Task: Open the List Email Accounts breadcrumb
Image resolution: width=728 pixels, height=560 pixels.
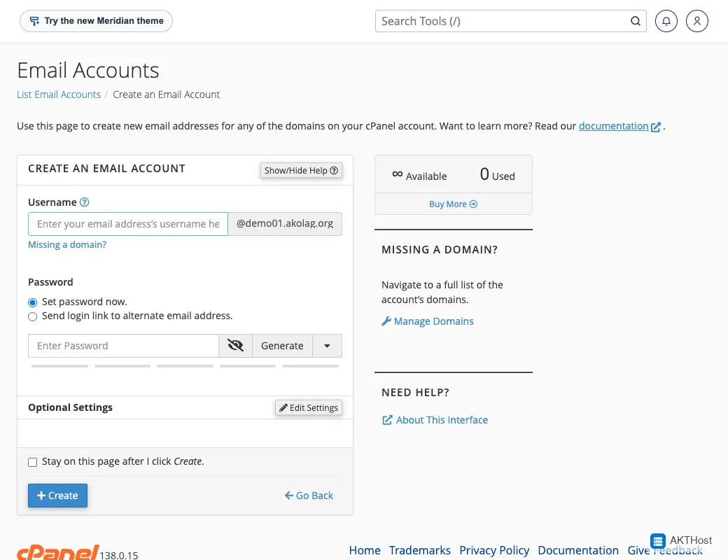Action: coord(59,94)
